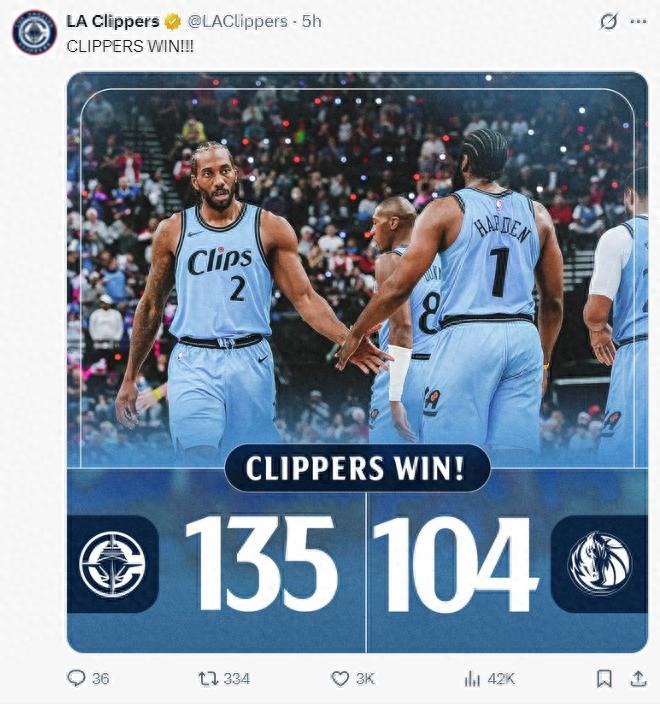
Task: Click the 334 reposts count
Action: point(236,679)
